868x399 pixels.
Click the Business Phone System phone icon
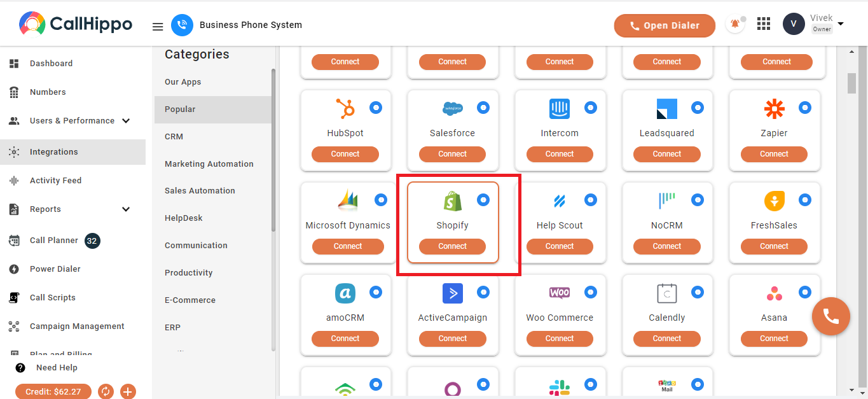coord(183,25)
